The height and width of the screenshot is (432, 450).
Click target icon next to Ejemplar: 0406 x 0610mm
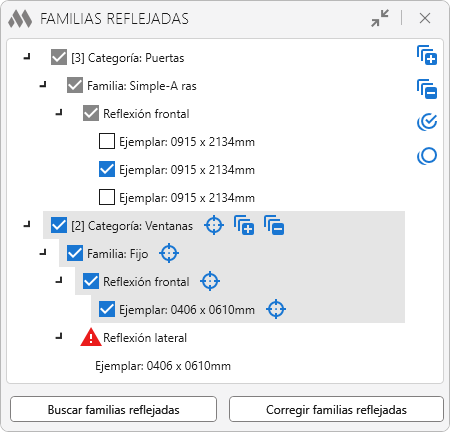pyautogui.click(x=276, y=309)
